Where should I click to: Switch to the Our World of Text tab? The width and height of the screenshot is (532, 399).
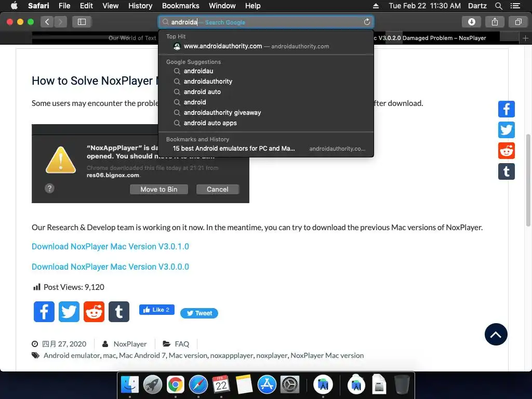(x=132, y=38)
